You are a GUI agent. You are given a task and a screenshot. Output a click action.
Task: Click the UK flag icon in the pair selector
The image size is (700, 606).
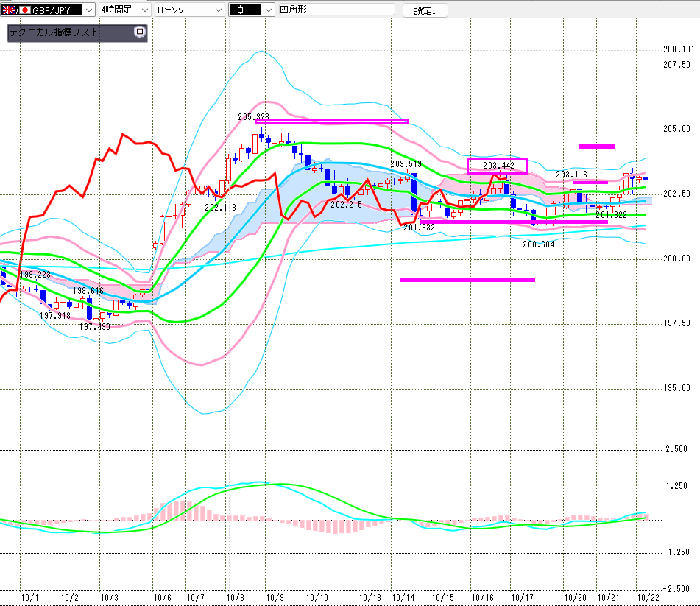coord(10,10)
